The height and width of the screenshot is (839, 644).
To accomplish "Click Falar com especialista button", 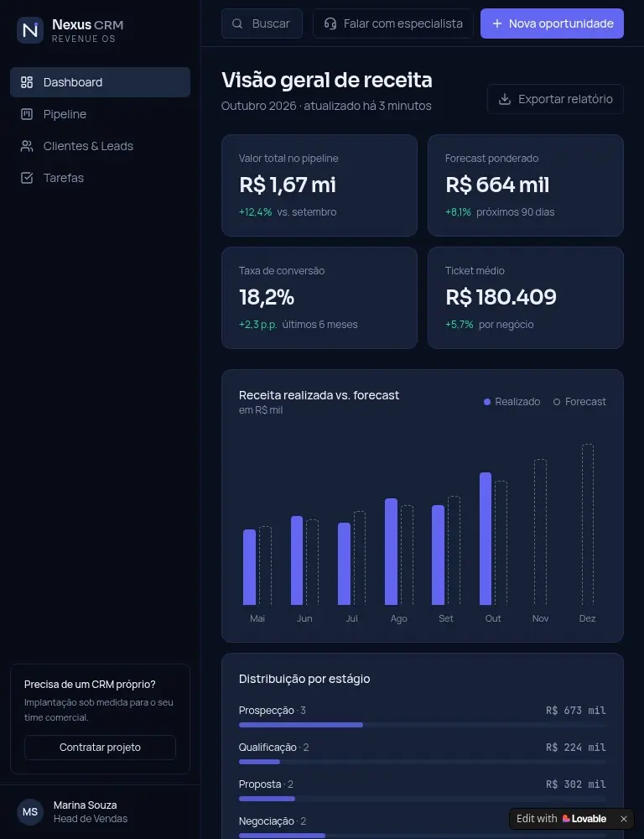I will pos(393,23).
